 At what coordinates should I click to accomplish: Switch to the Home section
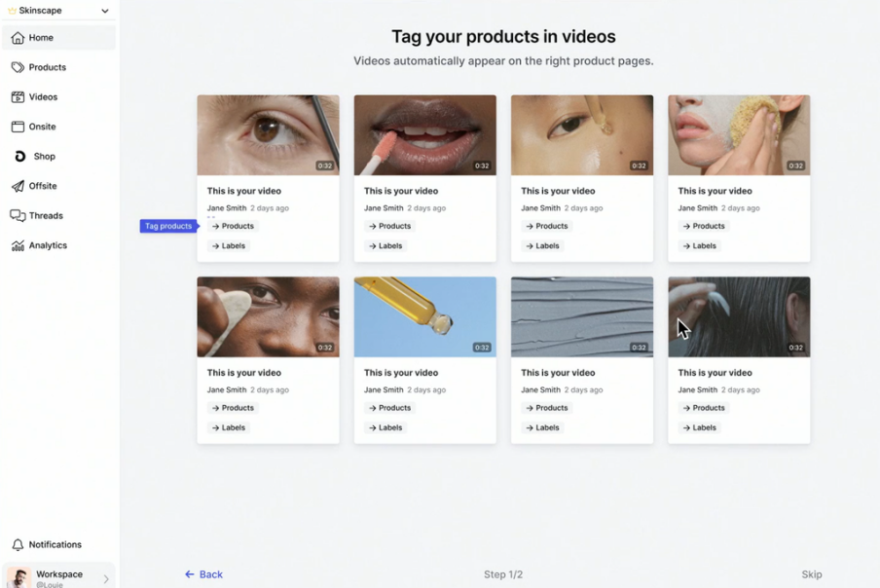coord(41,37)
